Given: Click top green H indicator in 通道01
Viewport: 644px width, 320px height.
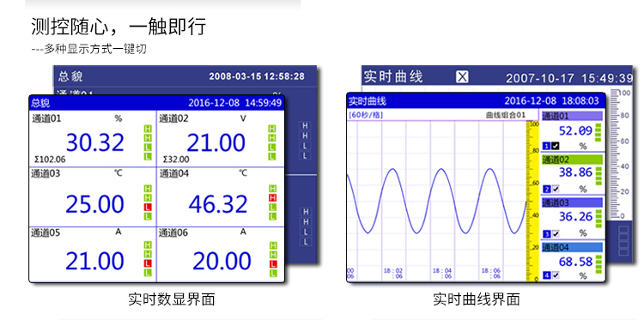Looking at the screenshot, I should (148, 129).
